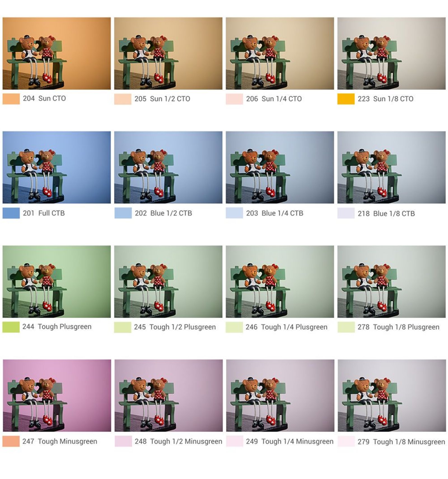View the 244 Tough Plusgreen sample photo

(x=57, y=282)
